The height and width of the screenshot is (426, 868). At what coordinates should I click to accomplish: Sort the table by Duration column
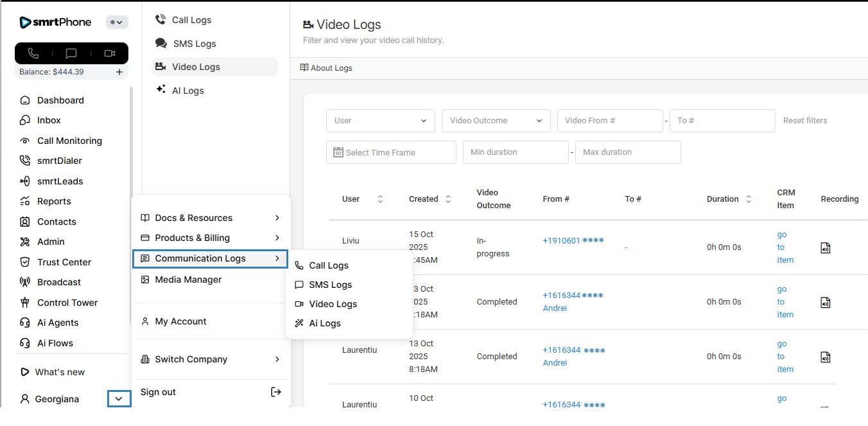pyautogui.click(x=749, y=199)
